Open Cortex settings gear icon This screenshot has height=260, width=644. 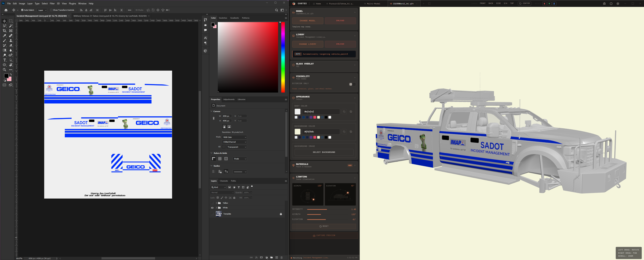pos(618,4)
